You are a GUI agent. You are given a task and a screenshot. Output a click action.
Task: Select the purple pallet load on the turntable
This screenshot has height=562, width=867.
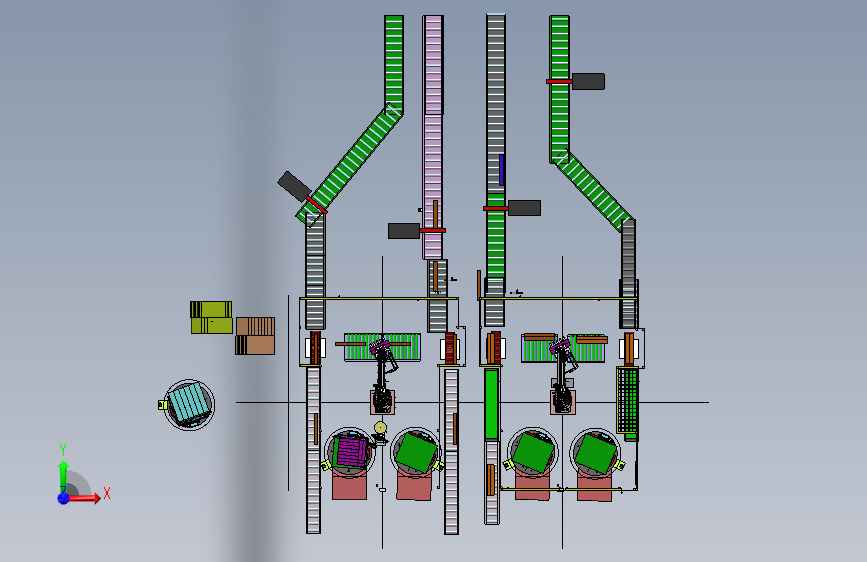352,451
